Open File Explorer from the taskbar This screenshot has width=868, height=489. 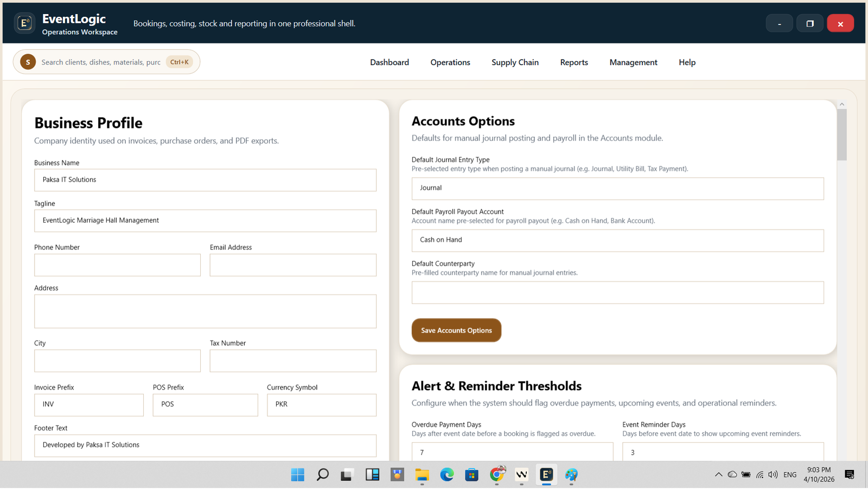422,474
